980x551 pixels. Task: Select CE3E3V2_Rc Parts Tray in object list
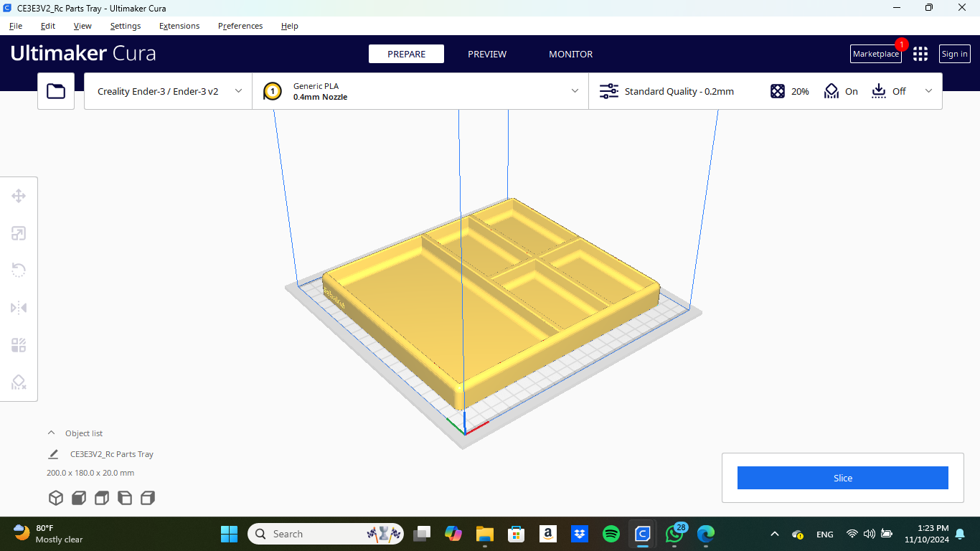tap(112, 454)
